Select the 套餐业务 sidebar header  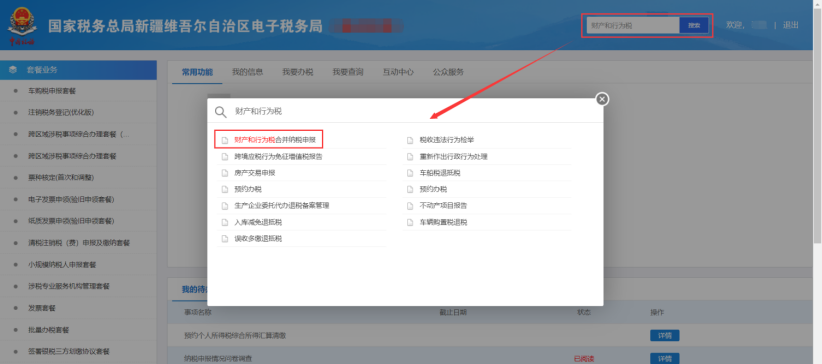[78, 70]
